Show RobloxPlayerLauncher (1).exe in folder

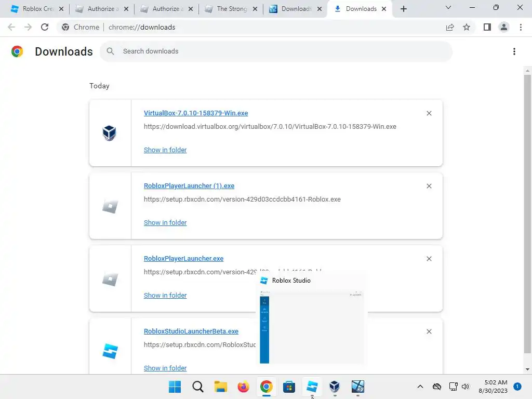coord(165,222)
